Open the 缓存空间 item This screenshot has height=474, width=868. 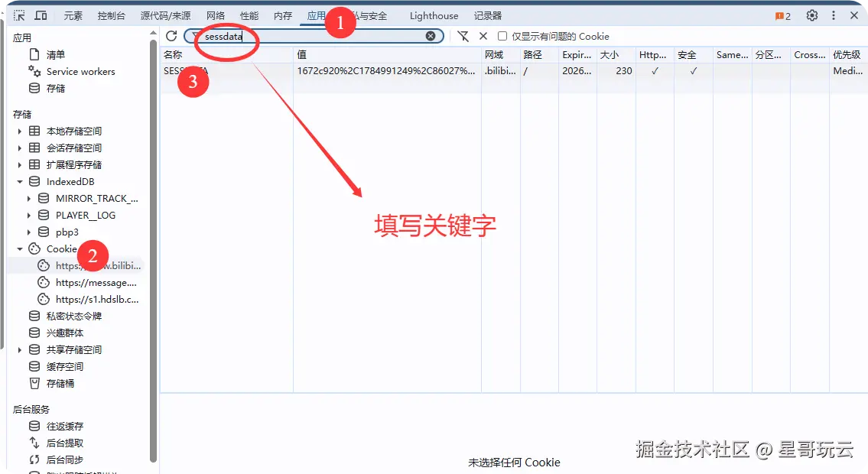(65, 366)
